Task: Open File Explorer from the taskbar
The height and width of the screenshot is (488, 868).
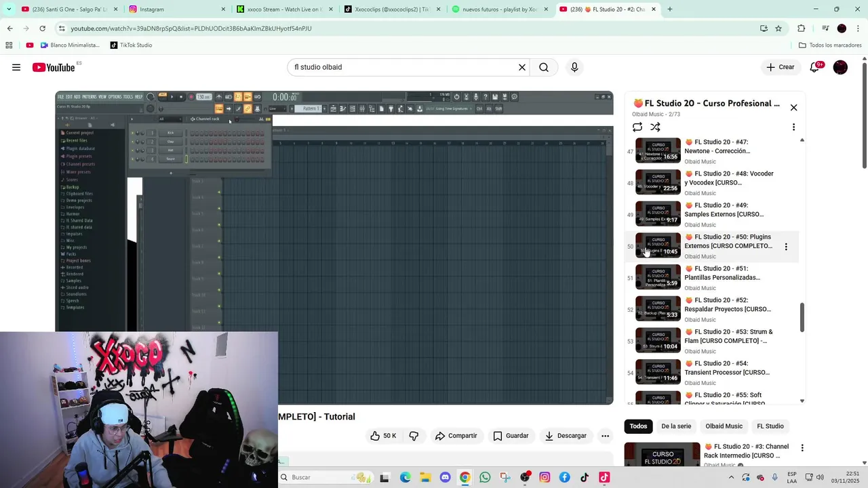Action: 425,477
